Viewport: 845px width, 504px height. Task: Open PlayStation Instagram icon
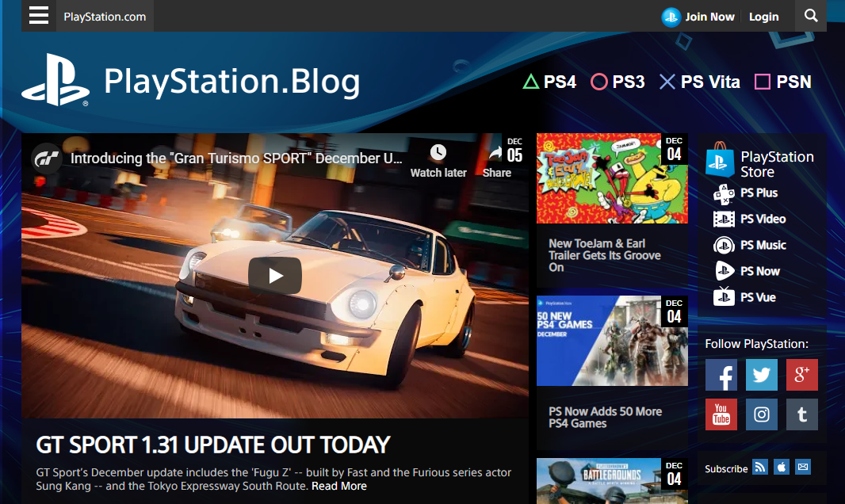[x=762, y=414]
